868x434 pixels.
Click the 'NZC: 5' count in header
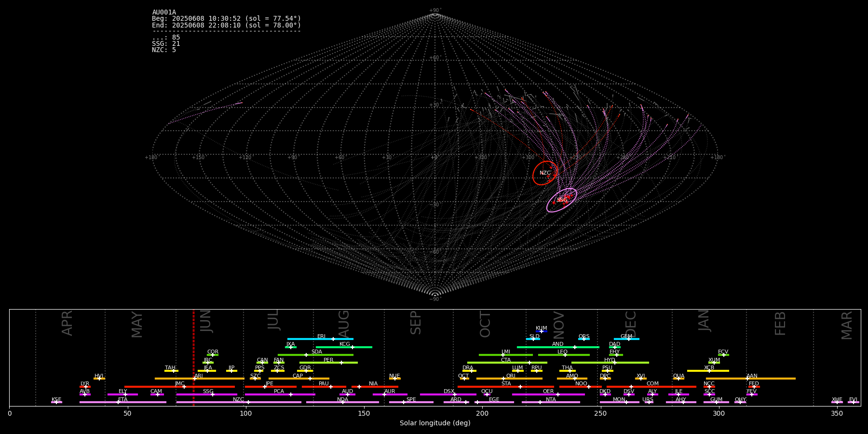click(164, 50)
